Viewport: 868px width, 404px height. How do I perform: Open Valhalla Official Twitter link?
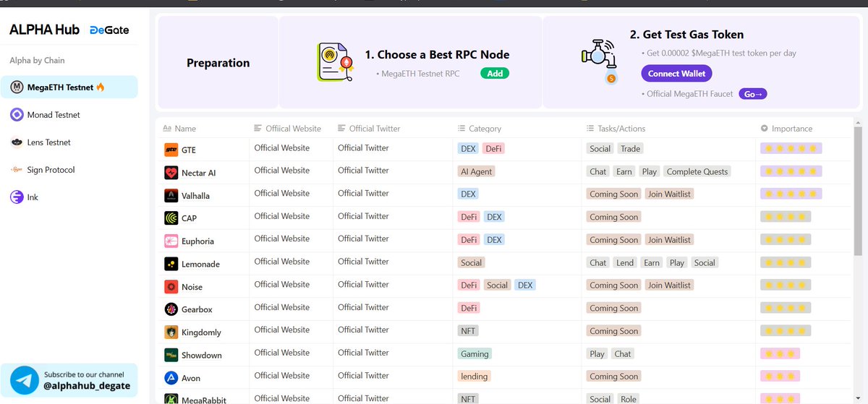click(363, 194)
